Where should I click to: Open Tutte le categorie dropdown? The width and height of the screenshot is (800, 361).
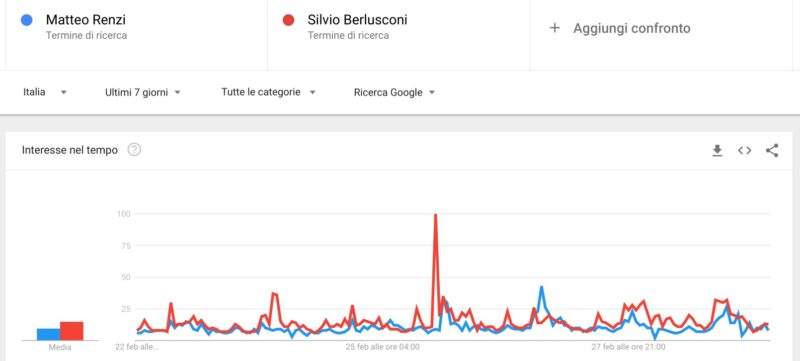point(269,92)
